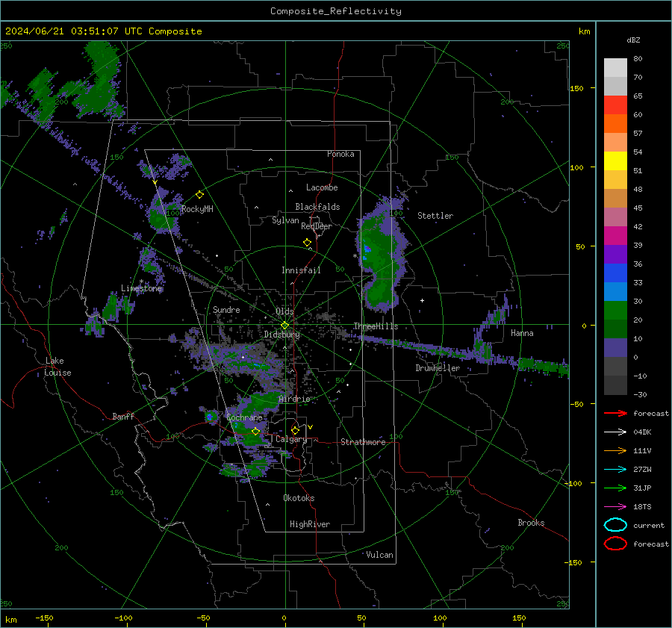Select the purple 39–36 dBZ legend swatch
Viewport: 672px width, 628px height.
[615, 254]
